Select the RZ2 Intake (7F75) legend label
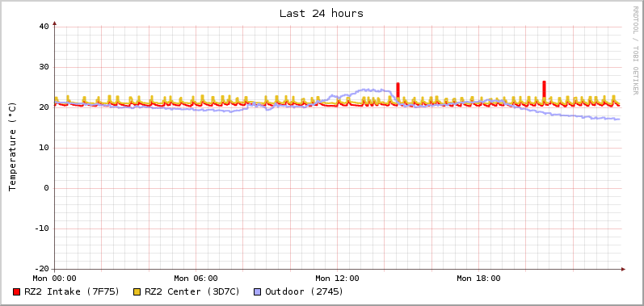 coord(72,291)
